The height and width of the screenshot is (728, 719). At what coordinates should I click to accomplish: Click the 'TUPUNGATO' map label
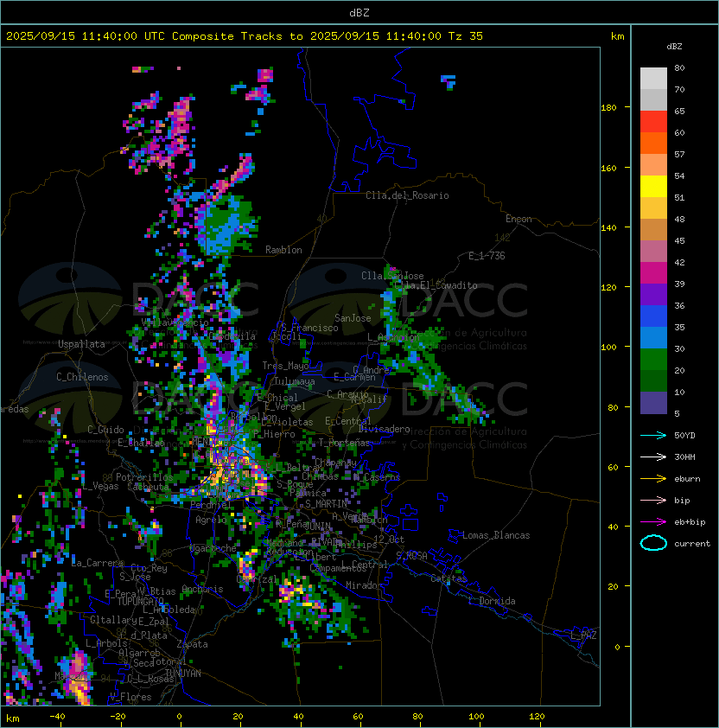140,601
